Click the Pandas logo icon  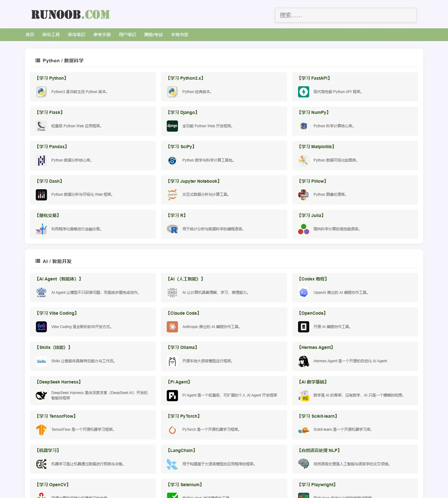click(x=41, y=160)
